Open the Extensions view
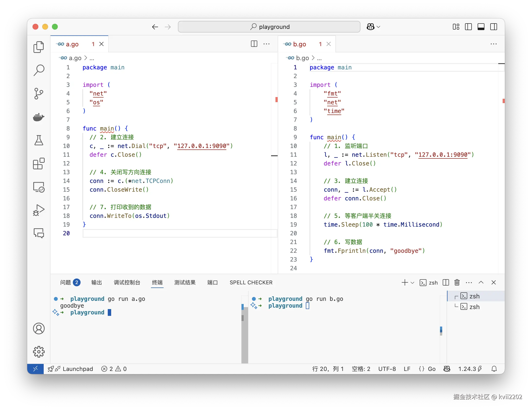 [39, 164]
